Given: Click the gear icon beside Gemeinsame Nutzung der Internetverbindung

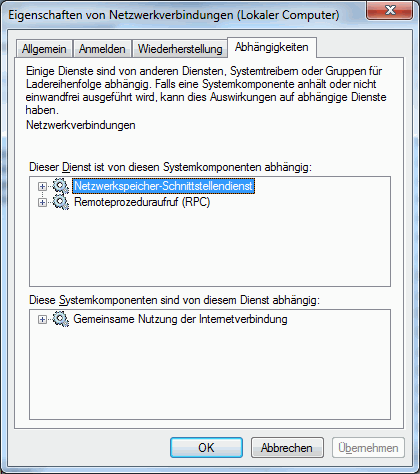Looking at the screenshot, I should (61, 319).
